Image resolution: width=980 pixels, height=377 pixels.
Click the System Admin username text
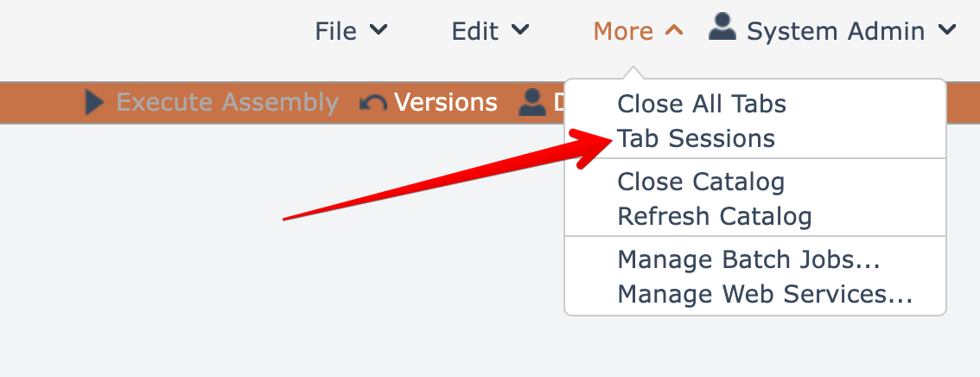tap(836, 31)
